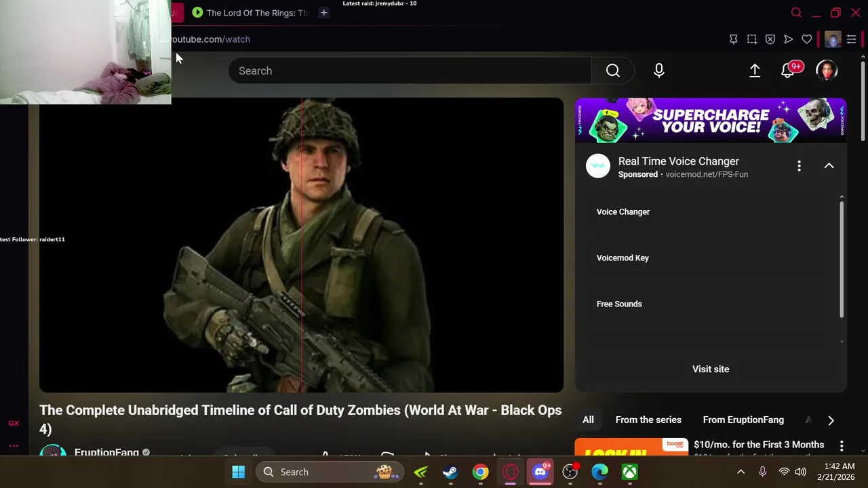Open the Windows Start menu
Screen dimensions: 868x488
238,472
